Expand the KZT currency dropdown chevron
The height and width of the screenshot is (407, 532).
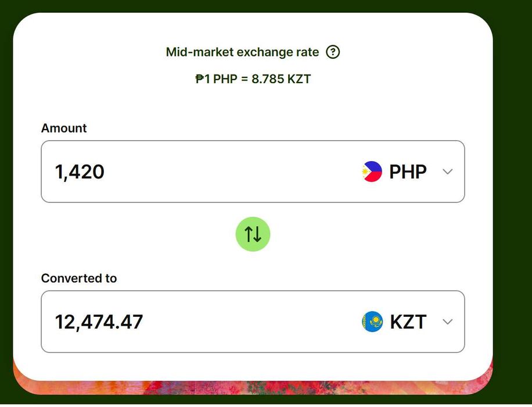click(447, 322)
